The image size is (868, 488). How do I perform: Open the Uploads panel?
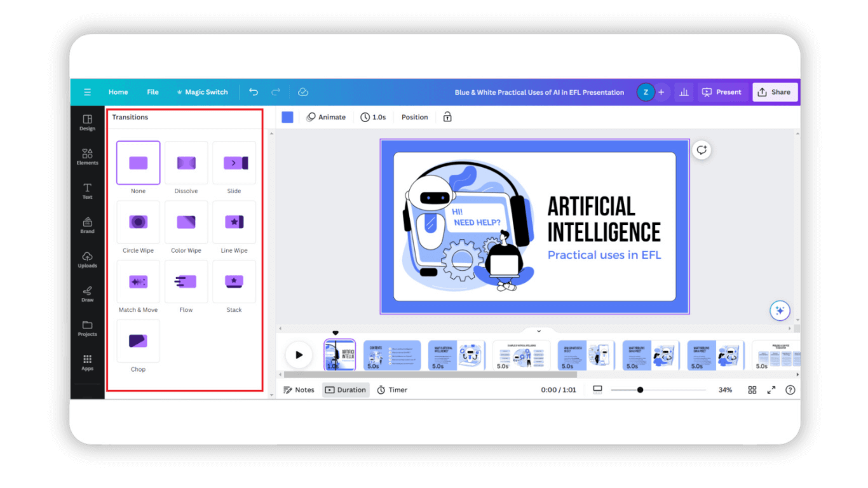pos(87,259)
